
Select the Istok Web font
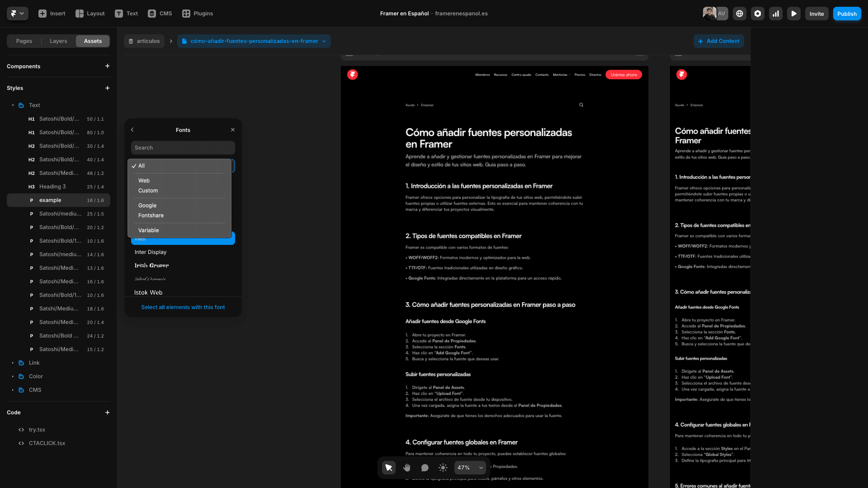183,292
